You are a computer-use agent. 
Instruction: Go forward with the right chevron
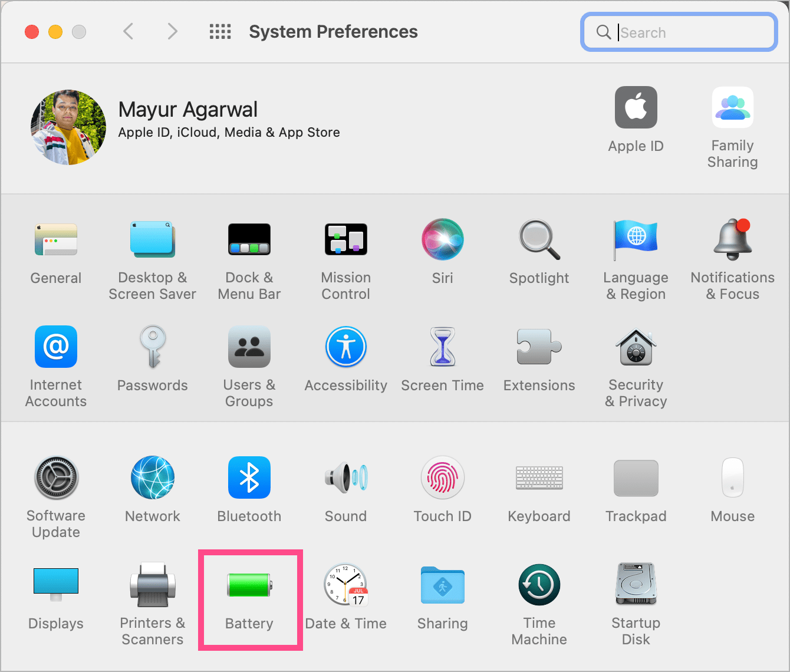coord(172,31)
